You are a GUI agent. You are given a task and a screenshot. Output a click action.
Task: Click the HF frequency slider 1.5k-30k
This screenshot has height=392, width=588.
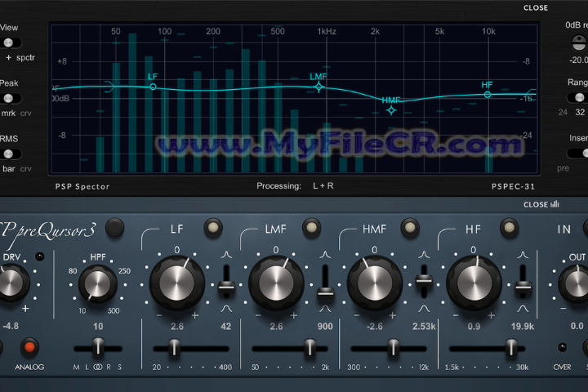(487, 349)
